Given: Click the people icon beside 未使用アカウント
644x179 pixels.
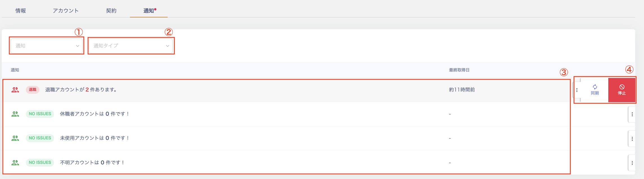Looking at the screenshot, I should point(15,138).
